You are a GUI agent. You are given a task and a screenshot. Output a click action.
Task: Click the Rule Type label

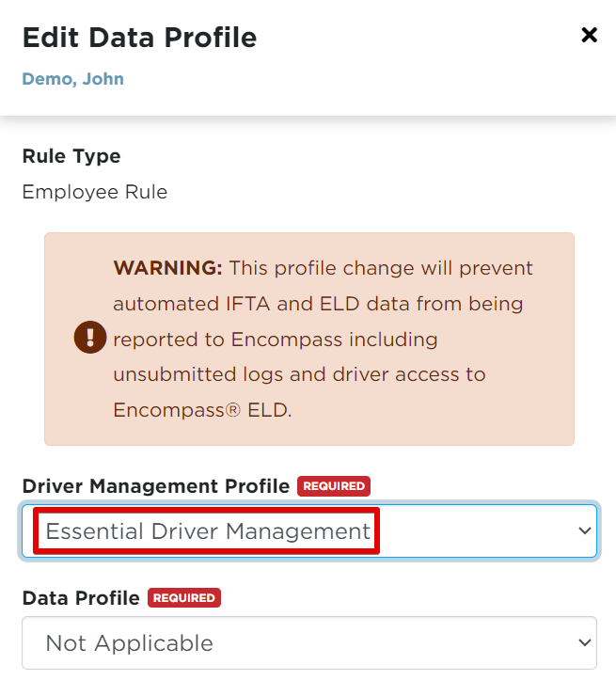pos(71,156)
